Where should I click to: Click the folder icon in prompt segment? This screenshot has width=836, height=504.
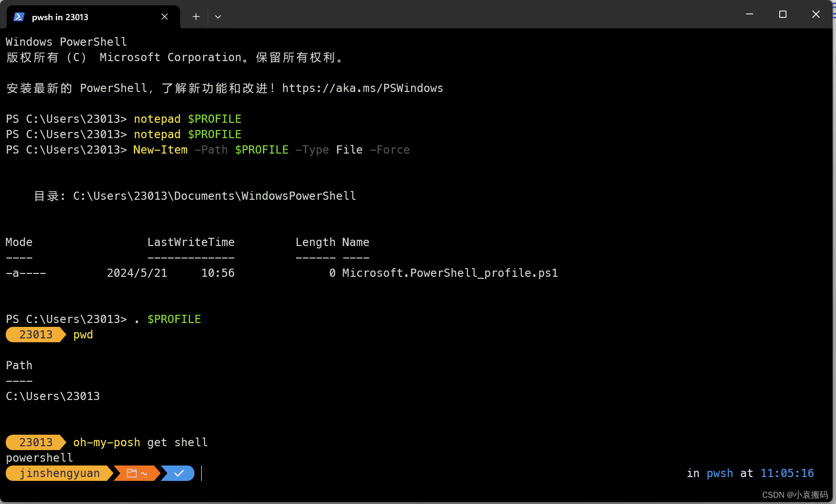point(132,473)
